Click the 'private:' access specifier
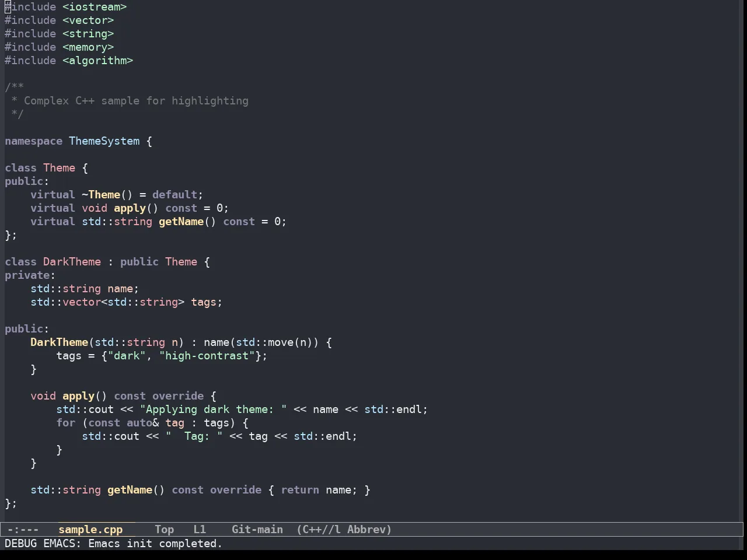 click(x=30, y=275)
